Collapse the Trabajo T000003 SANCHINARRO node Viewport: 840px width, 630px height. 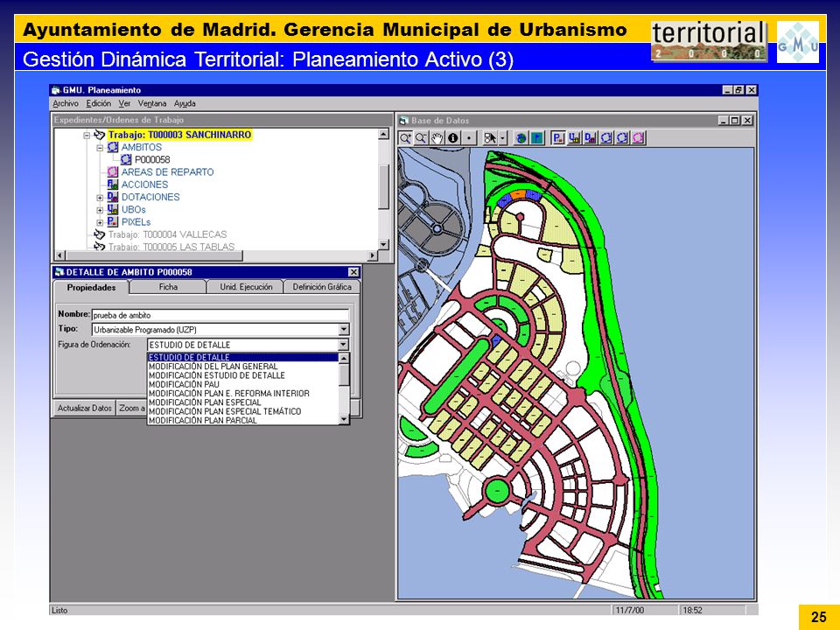pyautogui.click(x=87, y=135)
